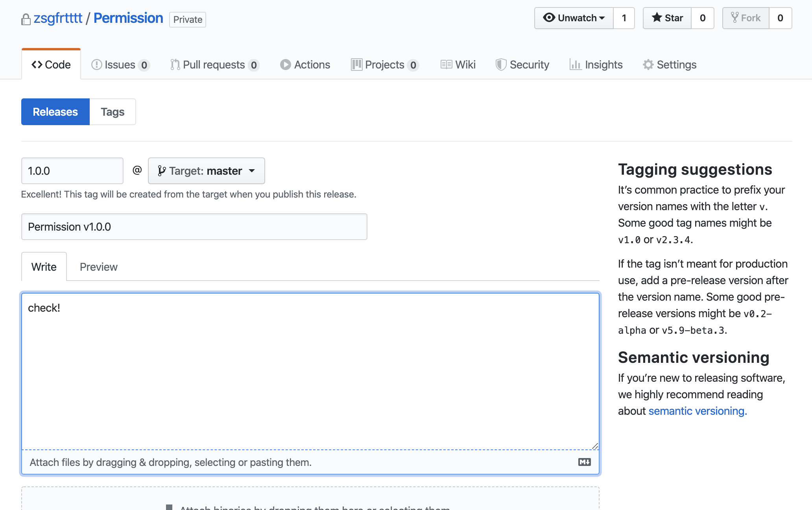Viewport: 812px width, 510px height.
Task: Open the Wiki book tab
Action: click(x=458, y=65)
